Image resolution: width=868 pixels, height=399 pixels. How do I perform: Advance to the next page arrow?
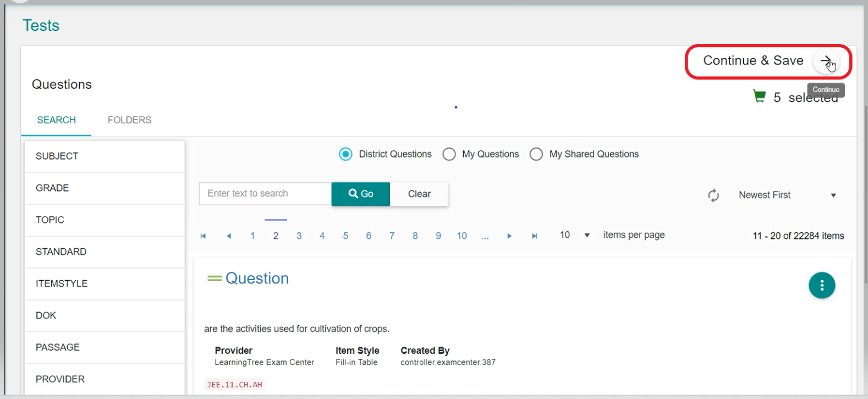coord(509,236)
